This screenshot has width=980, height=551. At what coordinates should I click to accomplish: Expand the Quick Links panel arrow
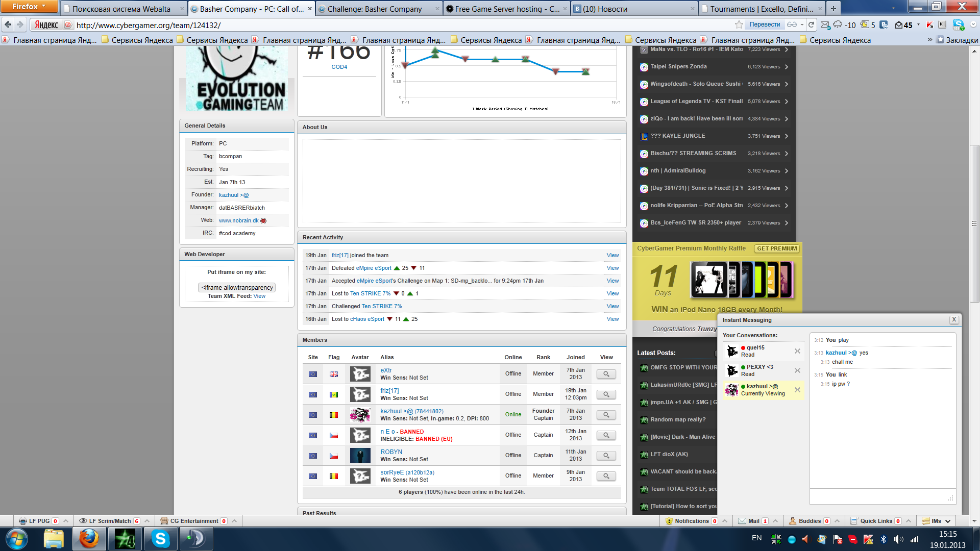[x=908, y=521]
